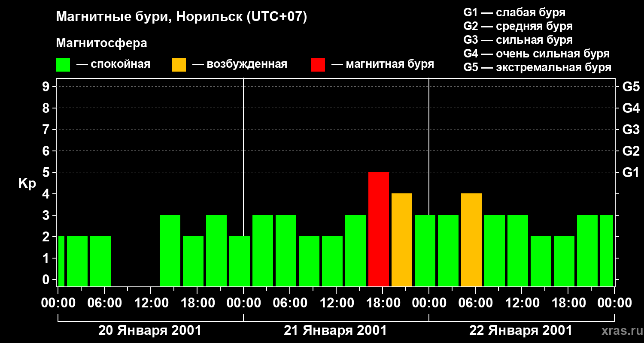Click the Kp axis value 9
Screen dimensions: 644x343
[x=47, y=87]
